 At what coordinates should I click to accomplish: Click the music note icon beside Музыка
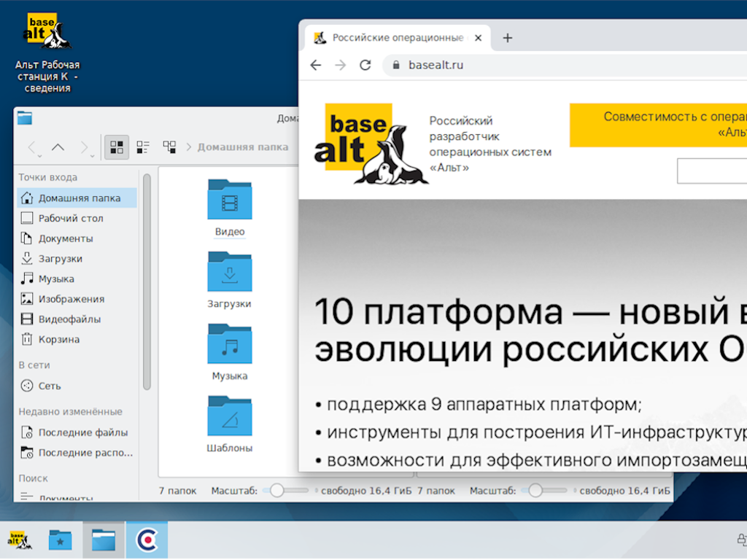27,279
